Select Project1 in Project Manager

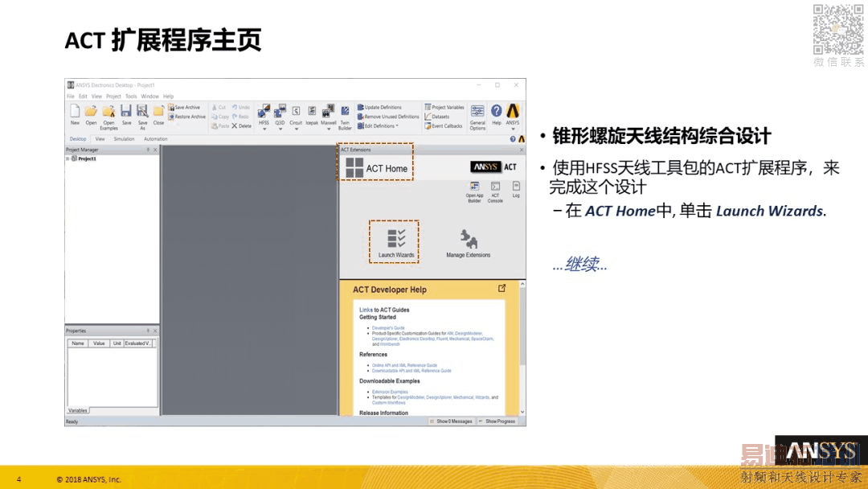pyautogui.click(x=87, y=159)
